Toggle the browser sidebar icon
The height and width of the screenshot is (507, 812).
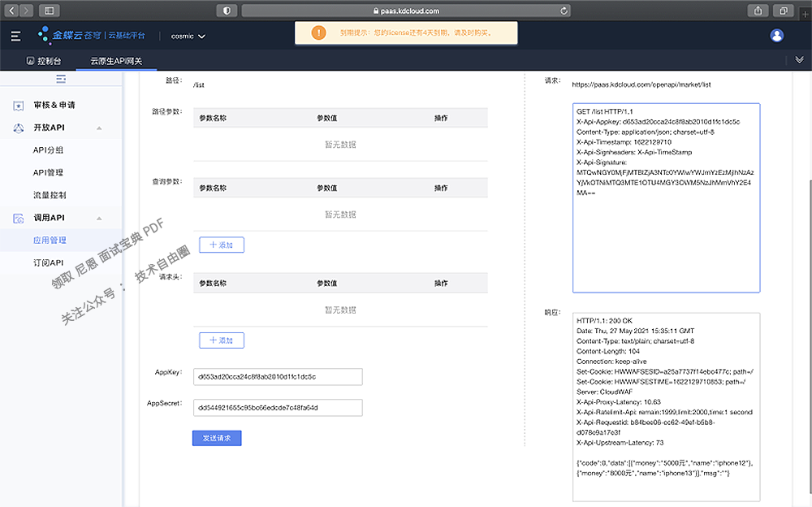point(50,11)
